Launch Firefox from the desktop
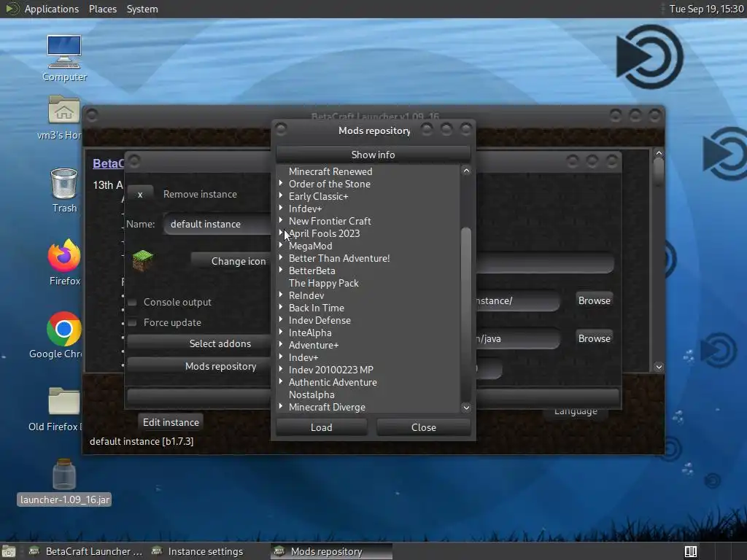Image resolution: width=747 pixels, height=560 pixels. click(x=64, y=256)
